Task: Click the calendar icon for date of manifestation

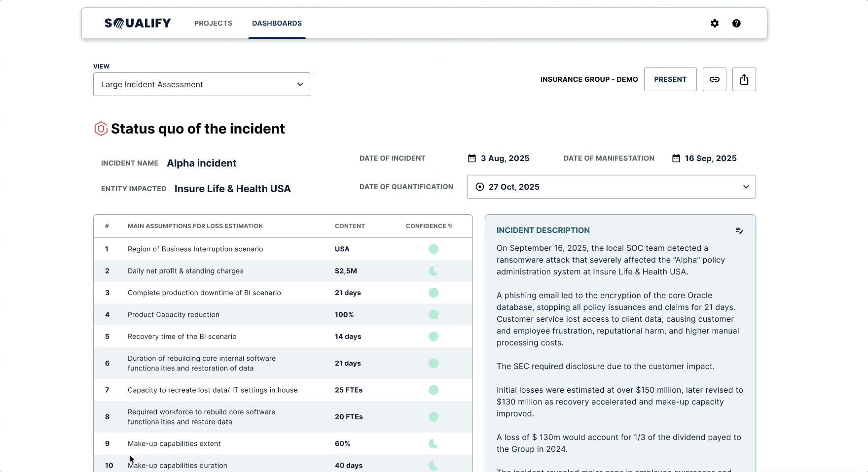Action: (x=676, y=158)
